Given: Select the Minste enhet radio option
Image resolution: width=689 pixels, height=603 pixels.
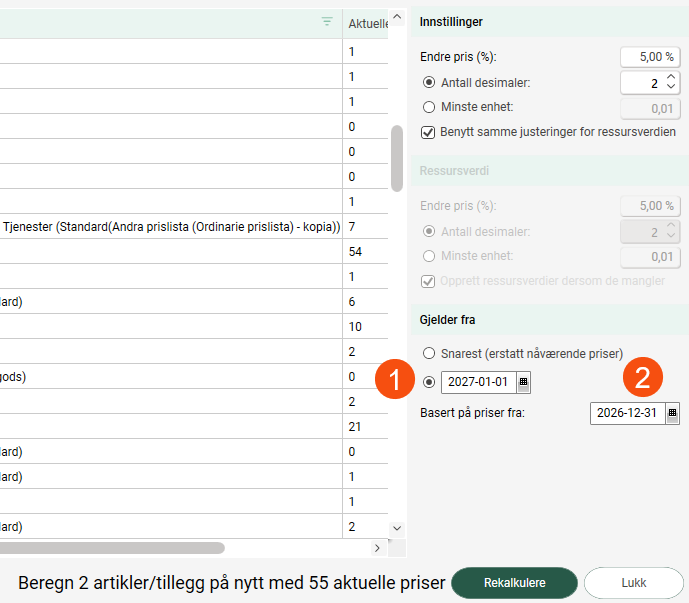Looking at the screenshot, I should pos(429,107).
